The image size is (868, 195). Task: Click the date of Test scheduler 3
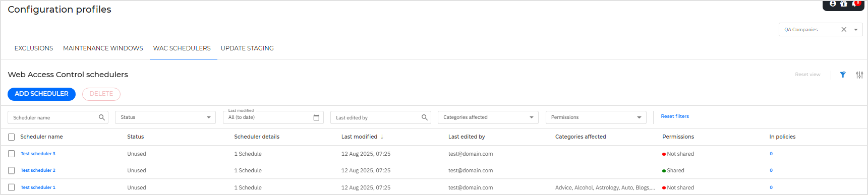pos(366,154)
